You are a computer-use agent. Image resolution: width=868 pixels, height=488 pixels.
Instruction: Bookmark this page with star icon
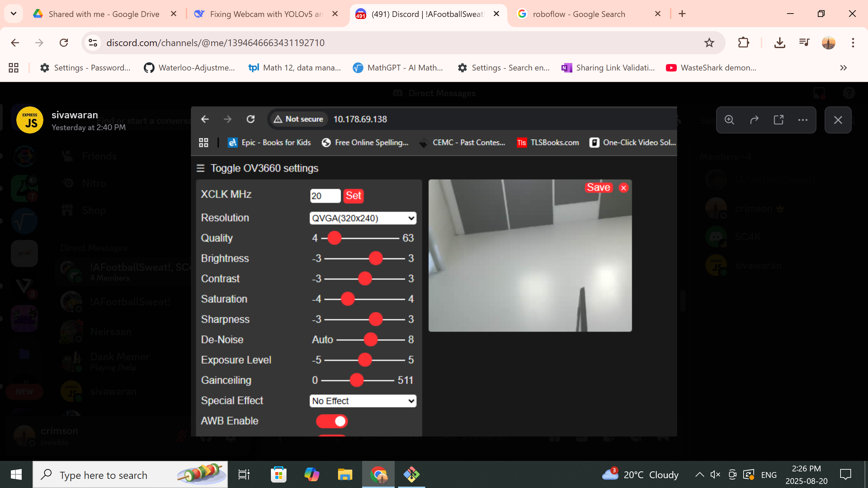click(x=709, y=43)
